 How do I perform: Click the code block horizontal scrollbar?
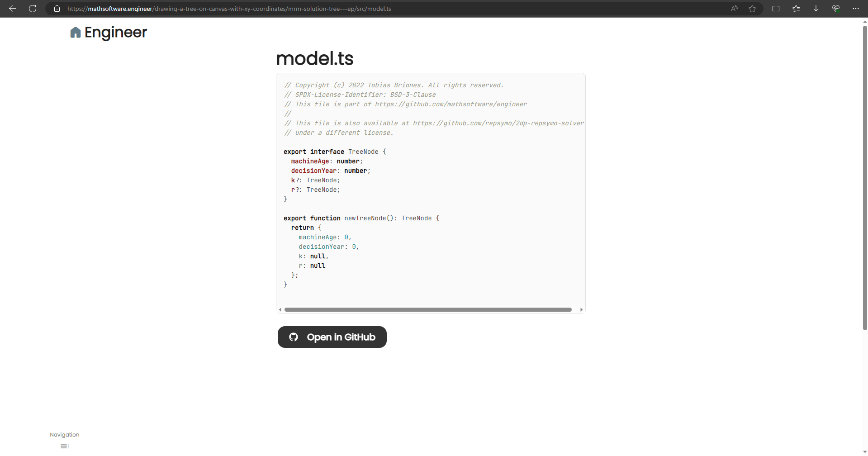point(428,310)
